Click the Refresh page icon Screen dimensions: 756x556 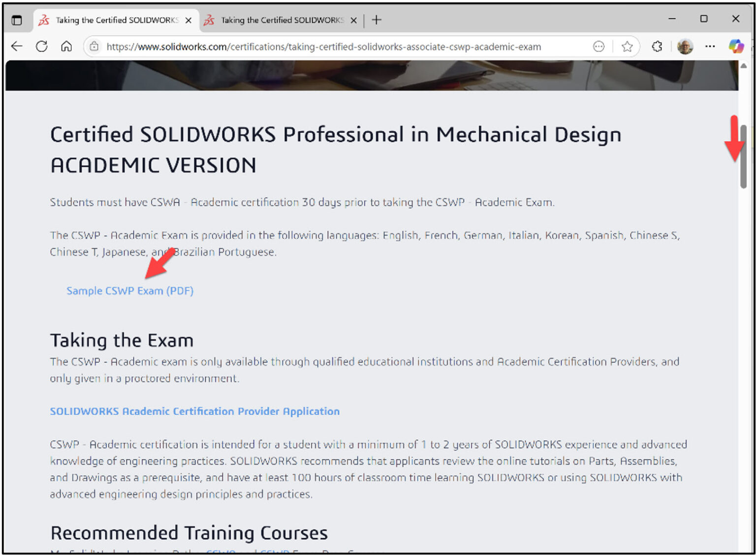coord(42,46)
